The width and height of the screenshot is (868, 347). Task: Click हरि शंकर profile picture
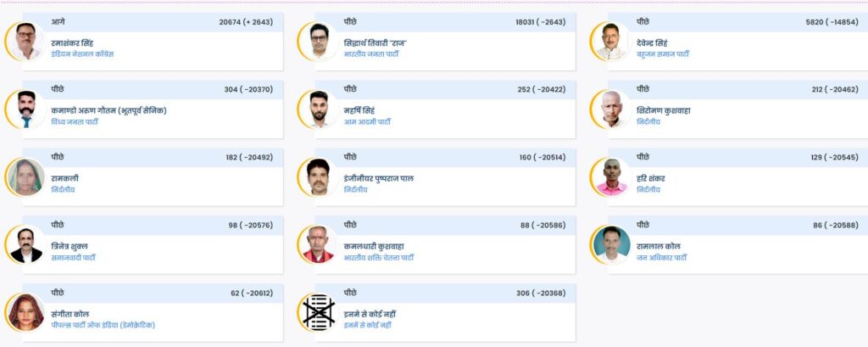coord(611,176)
